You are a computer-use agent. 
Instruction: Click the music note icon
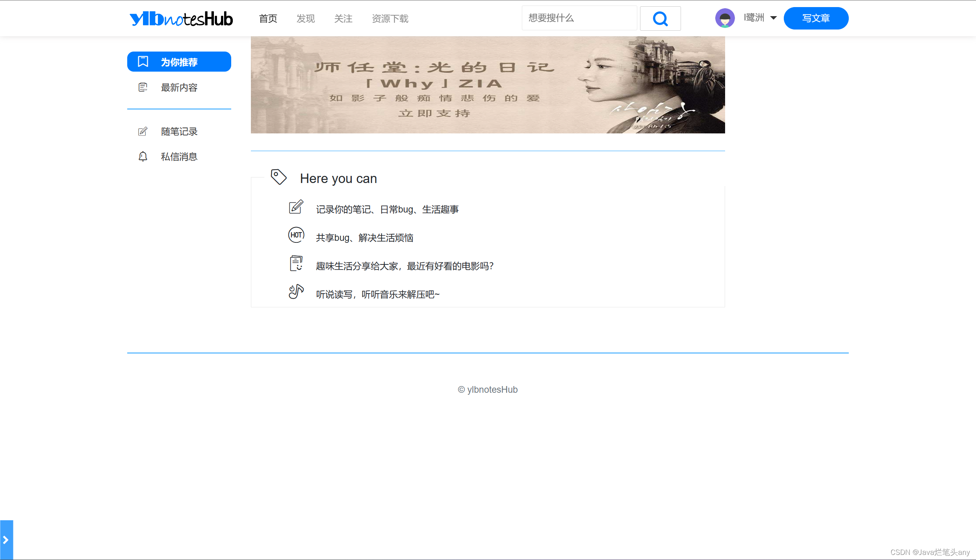(296, 292)
